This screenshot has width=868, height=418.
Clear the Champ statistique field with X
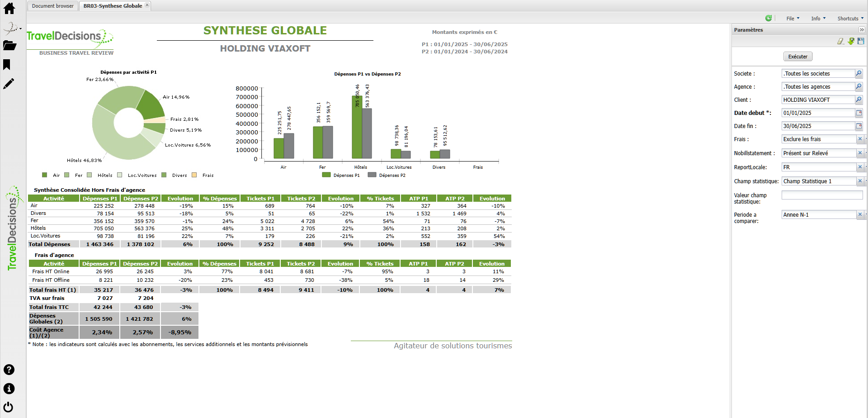click(x=860, y=181)
